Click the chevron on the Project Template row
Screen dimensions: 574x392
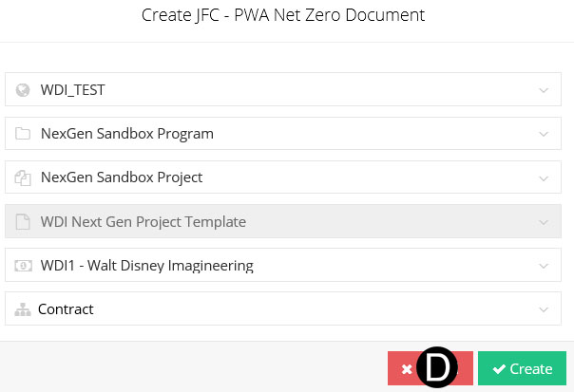pos(544,222)
